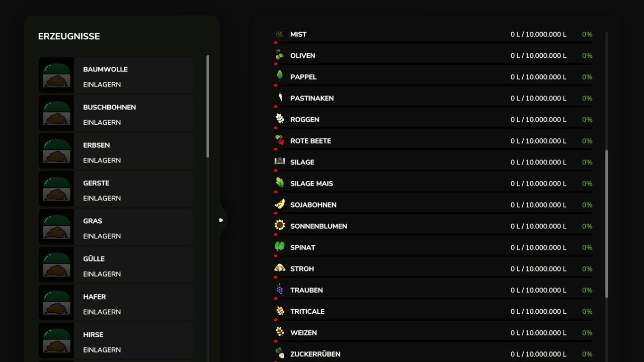Choose Buschbohnen Einlagern entry
Screen dimensions: 644x362
(116, 113)
